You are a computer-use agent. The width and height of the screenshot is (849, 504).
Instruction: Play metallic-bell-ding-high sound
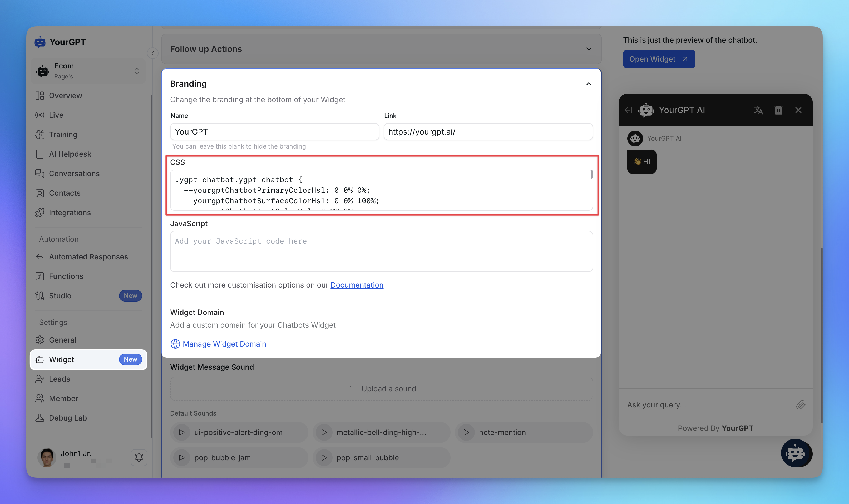point(324,432)
